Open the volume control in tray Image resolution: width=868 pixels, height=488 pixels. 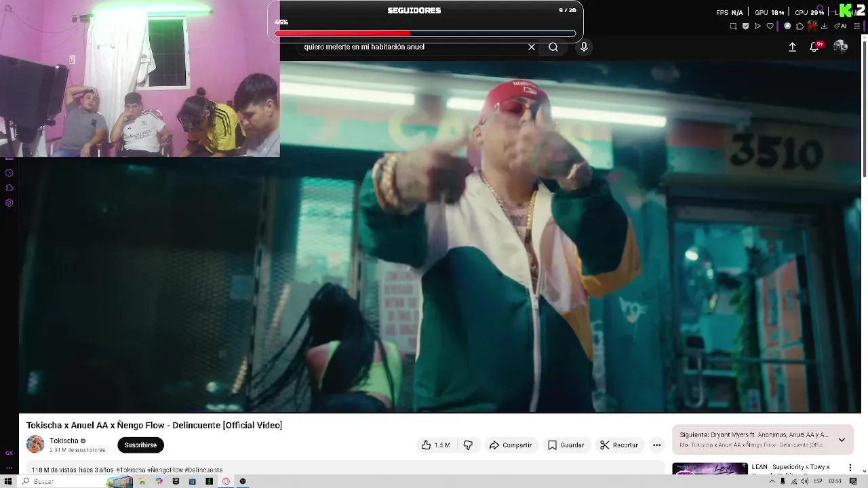click(804, 481)
